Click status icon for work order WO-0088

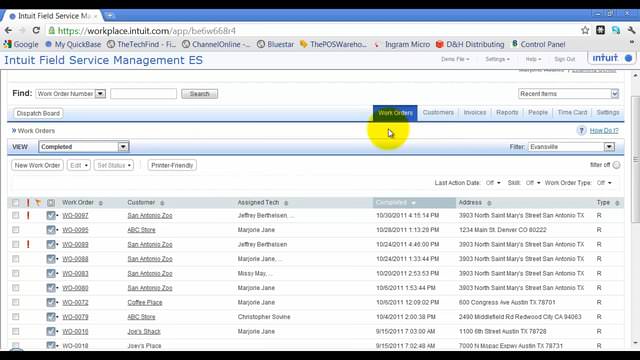[51, 259]
